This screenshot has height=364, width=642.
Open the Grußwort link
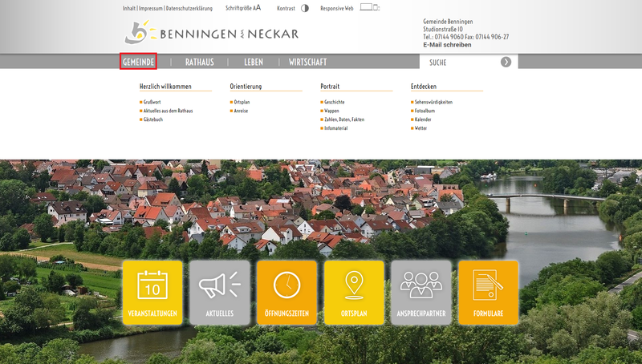[x=152, y=103]
